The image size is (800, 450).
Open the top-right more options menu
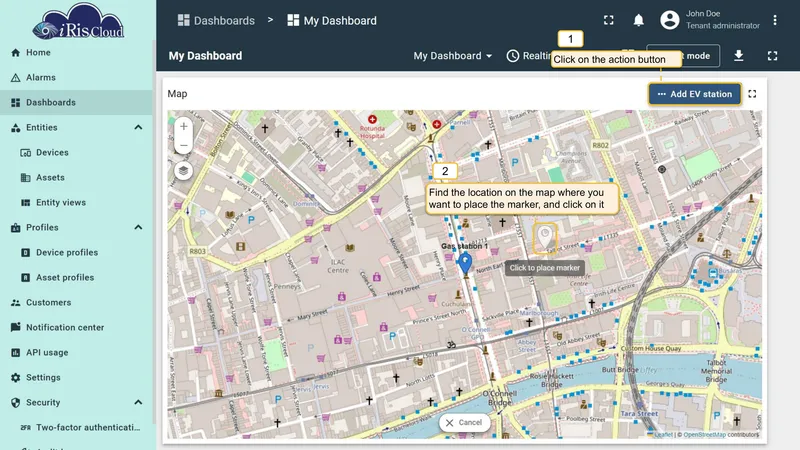(x=774, y=20)
